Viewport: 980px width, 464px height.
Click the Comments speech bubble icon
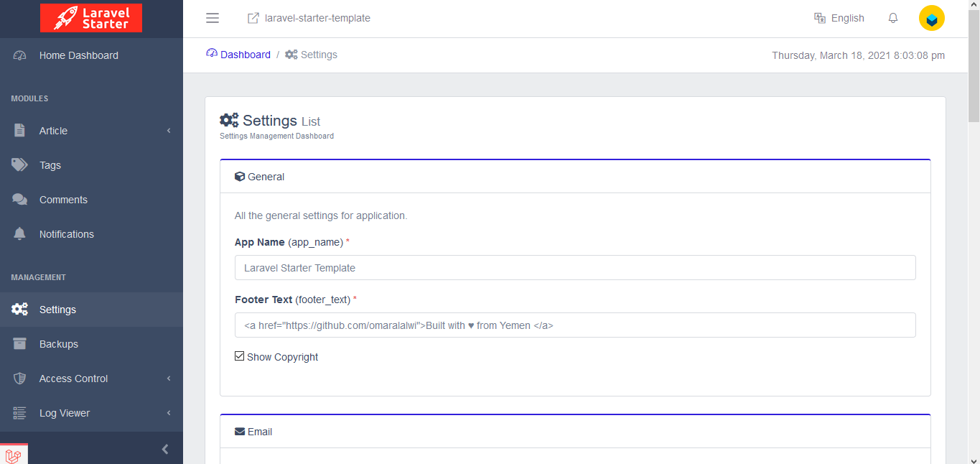click(x=19, y=200)
